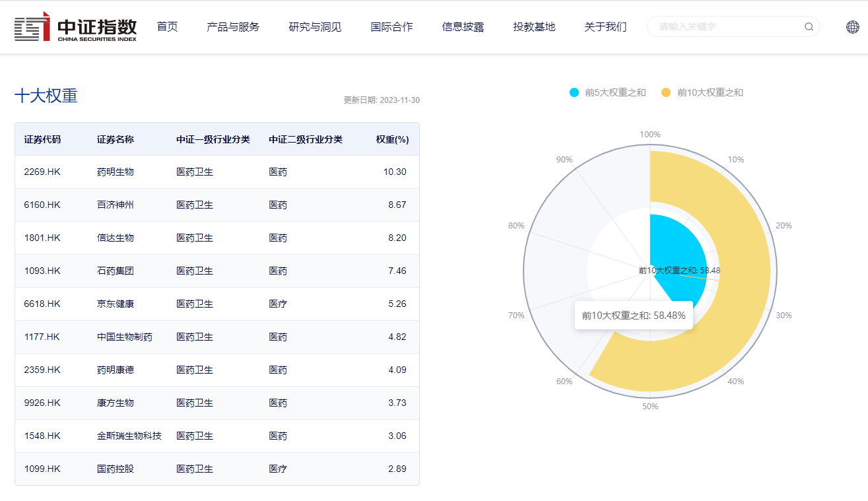Open the 首页 menu item
This screenshot has height=501, width=868.
167,27
